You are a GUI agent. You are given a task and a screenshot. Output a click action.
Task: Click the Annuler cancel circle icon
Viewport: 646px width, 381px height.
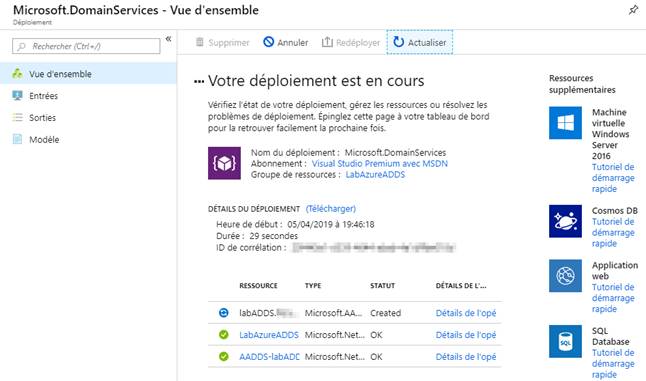(x=269, y=42)
